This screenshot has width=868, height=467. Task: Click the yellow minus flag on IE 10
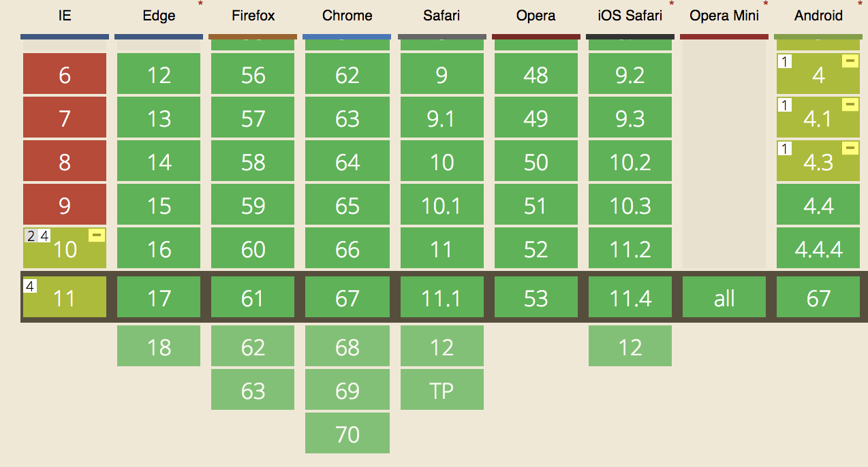97,236
